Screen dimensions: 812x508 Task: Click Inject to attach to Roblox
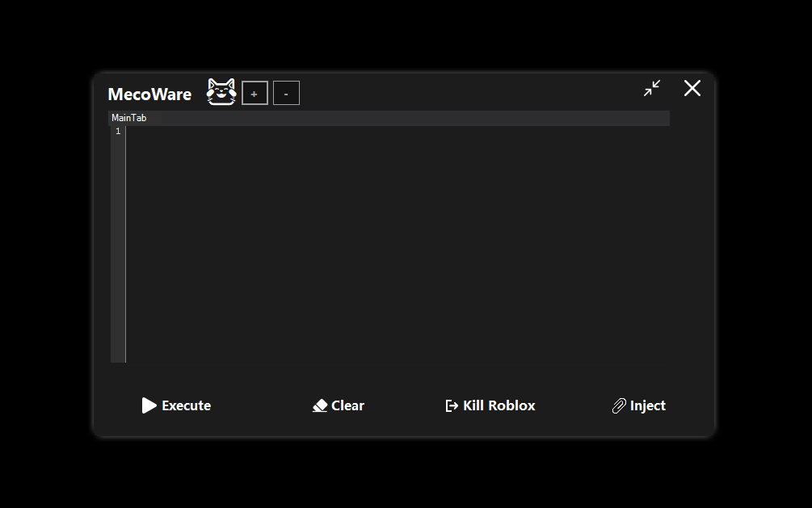[x=639, y=405]
